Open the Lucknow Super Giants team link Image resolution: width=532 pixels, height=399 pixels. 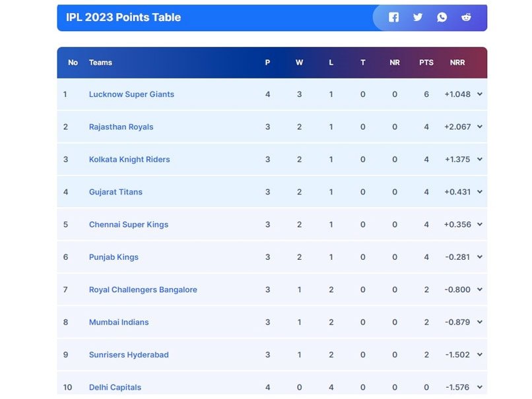(131, 94)
